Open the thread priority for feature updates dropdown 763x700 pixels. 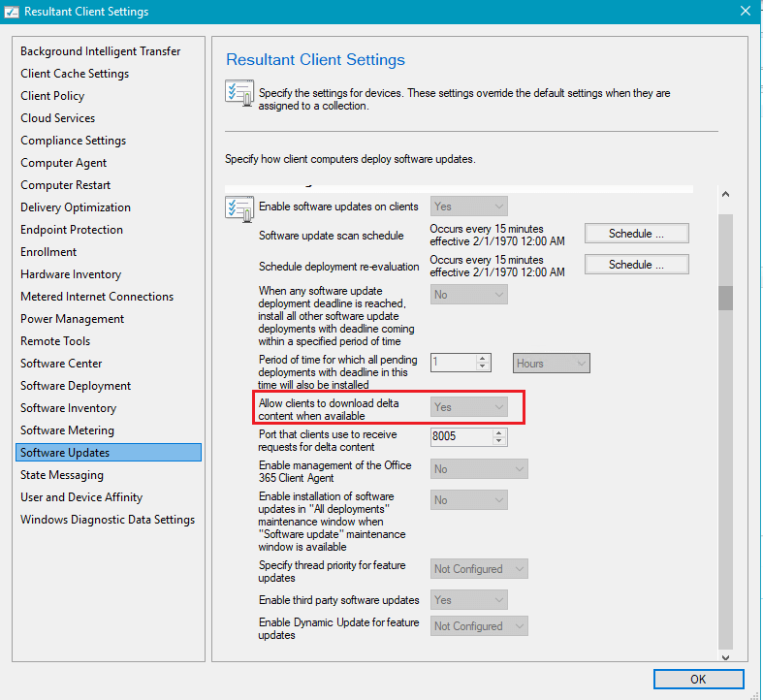479,568
